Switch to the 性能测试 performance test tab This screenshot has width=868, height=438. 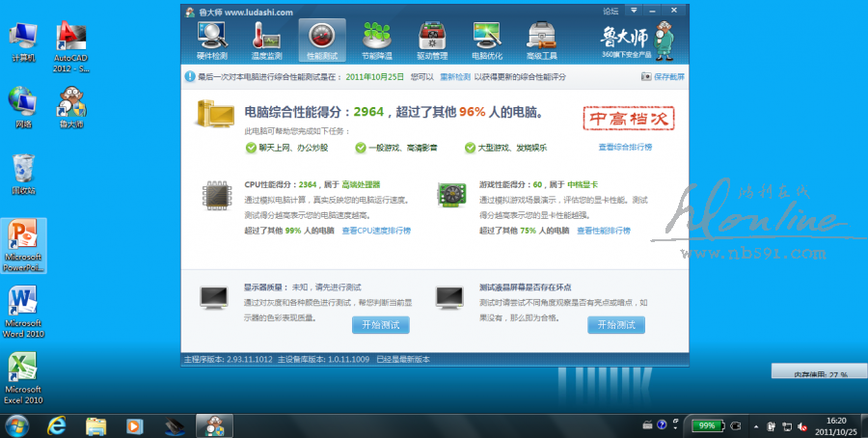coord(321,40)
